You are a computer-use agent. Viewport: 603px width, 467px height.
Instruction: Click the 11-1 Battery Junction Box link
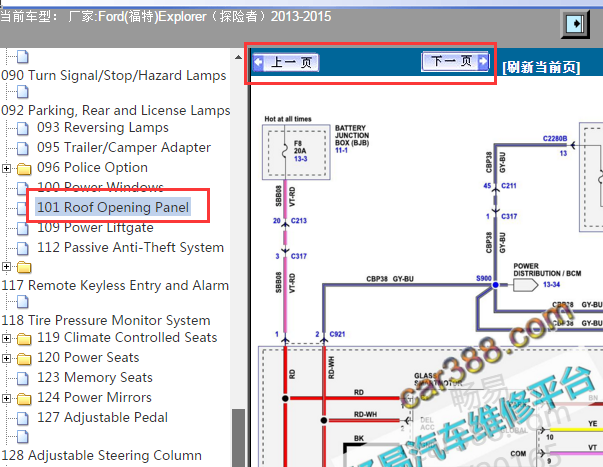pos(341,150)
